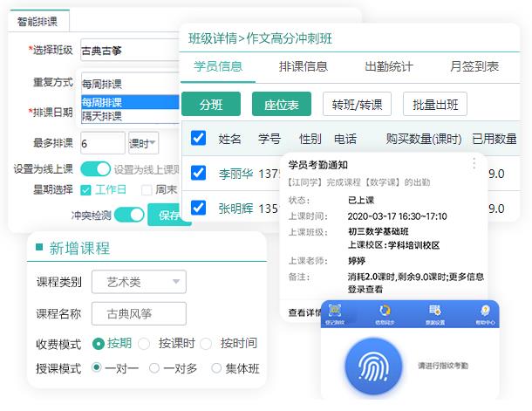Click the 批量出班 button
This screenshot has height=411, width=532.
[x=435, y=105]
